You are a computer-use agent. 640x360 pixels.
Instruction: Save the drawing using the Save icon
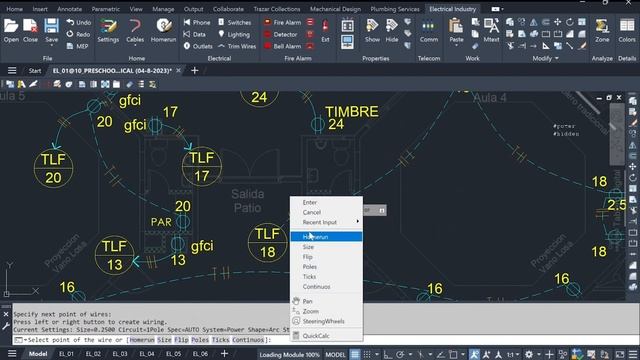point(51,31)
